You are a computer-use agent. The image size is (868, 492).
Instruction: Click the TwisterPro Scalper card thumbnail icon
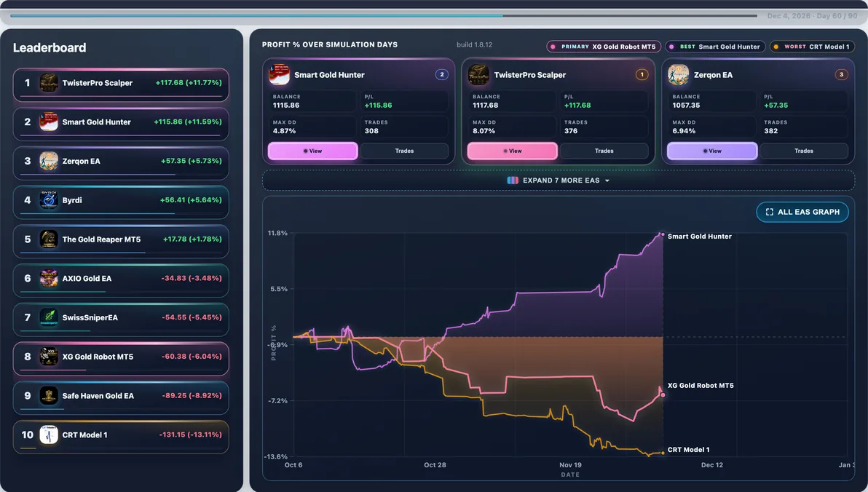tap(478, 75)
